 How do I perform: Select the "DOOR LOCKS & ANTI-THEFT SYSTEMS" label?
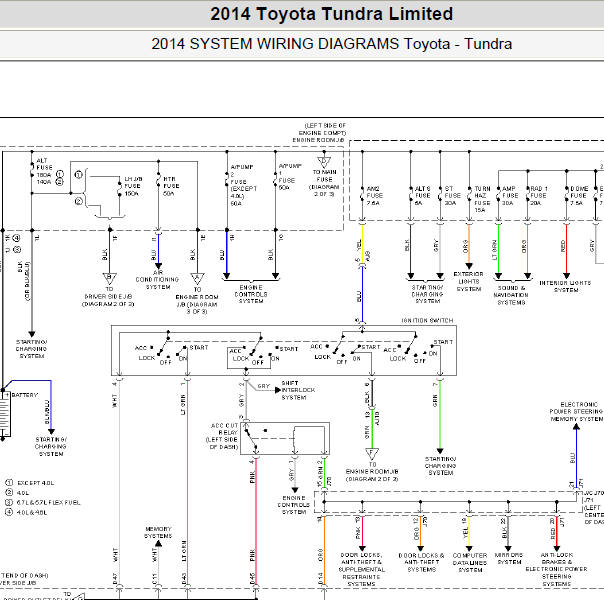click(421, 562)
